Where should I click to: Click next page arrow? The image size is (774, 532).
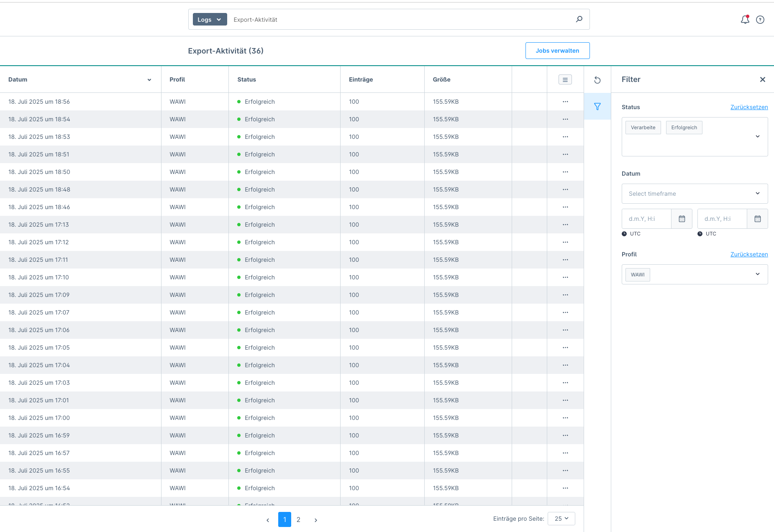pos(316,520)
